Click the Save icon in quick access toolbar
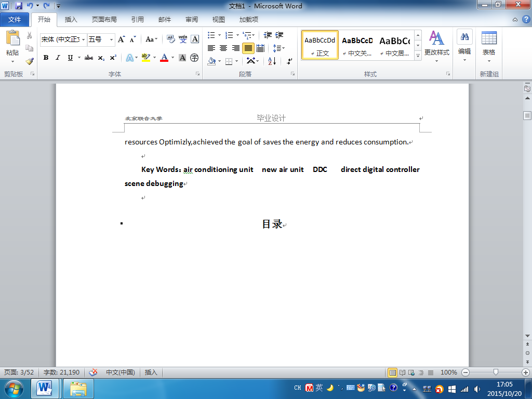 coord(19,6)
